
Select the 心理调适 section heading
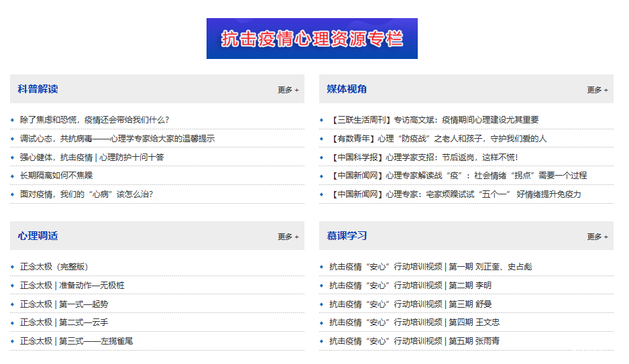(38, 236)
